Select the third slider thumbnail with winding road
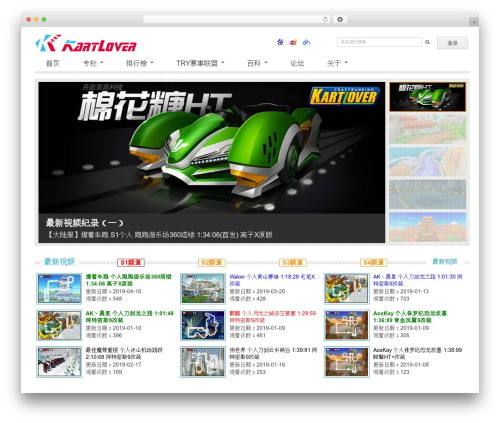Viewport: 500px width, 423px height. [427, 162]
